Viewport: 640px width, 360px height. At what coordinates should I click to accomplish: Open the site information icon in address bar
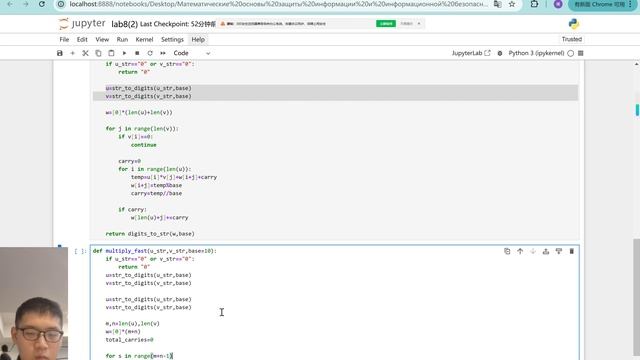[61, 4]
